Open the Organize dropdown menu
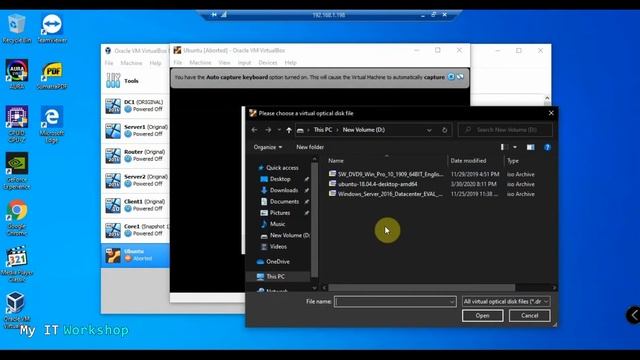 click(x=268, y=147)
